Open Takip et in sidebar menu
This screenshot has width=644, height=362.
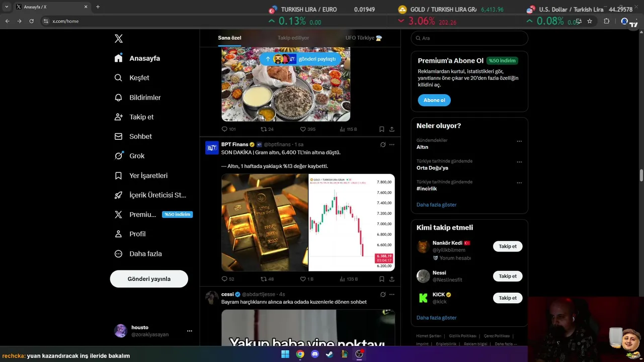pos(134,117)
